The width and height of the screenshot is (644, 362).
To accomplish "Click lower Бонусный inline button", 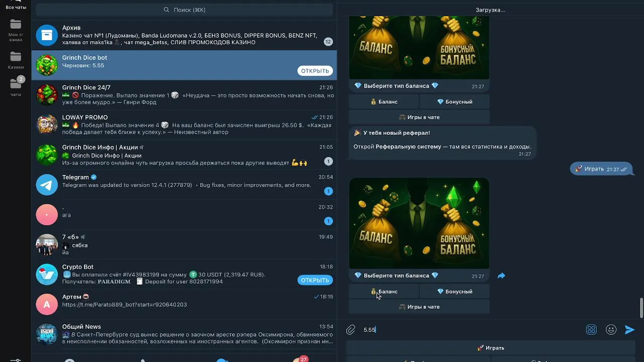I will pos(455,292).
